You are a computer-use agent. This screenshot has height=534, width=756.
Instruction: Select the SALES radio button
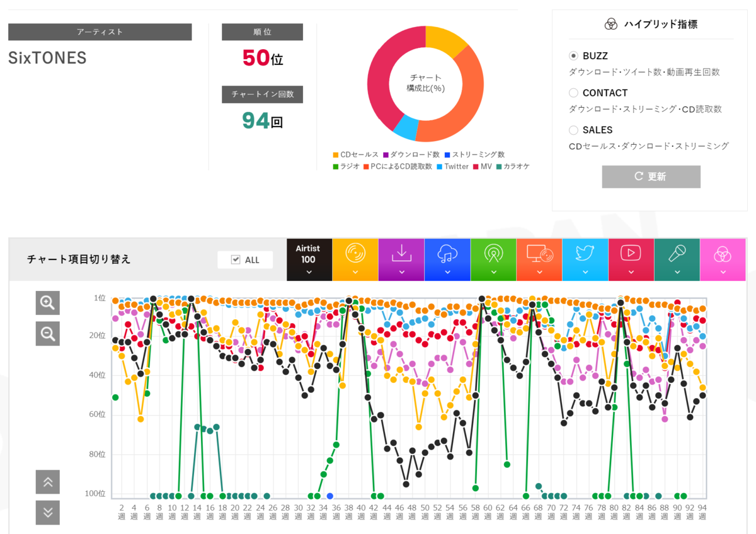573,130
